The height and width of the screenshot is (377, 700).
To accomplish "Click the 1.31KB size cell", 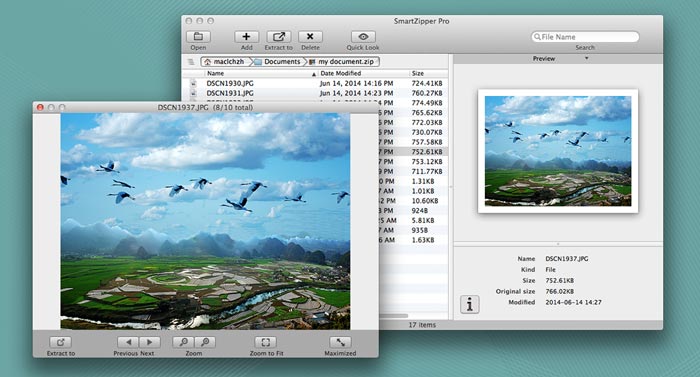I will click(x=423, y=181).
